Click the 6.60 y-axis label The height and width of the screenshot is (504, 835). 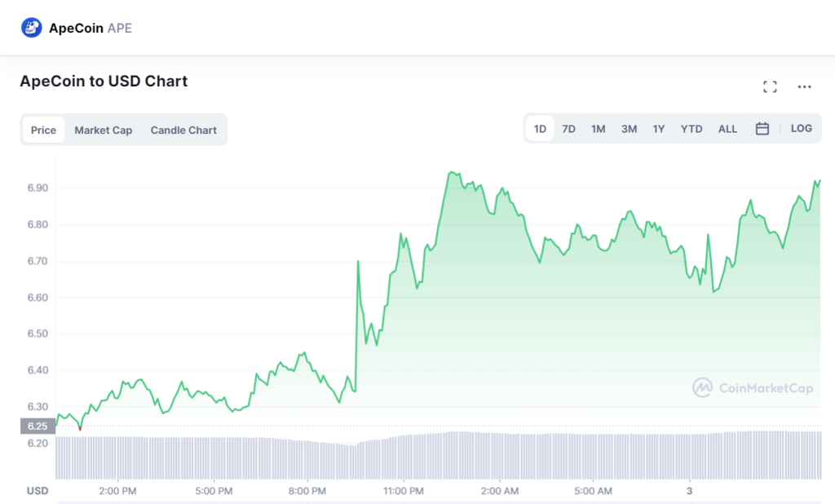point(38,298)
